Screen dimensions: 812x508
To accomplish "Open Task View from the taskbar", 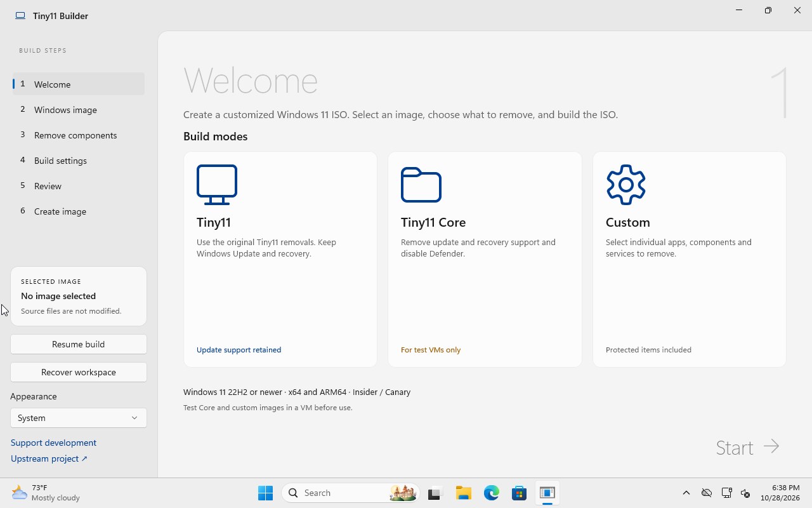I will [435, 493].
